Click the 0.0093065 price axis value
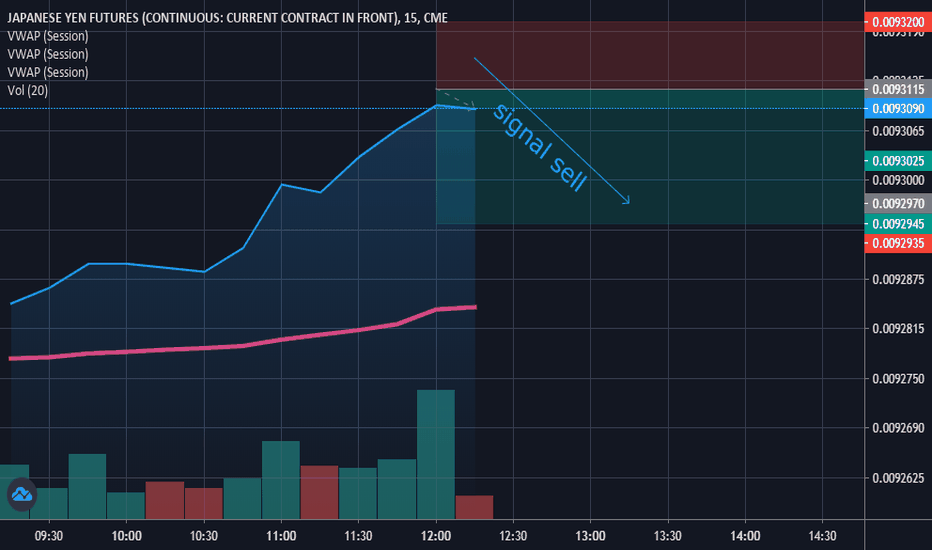Viewport: 932px width, 550px height. tap(898, 131)
